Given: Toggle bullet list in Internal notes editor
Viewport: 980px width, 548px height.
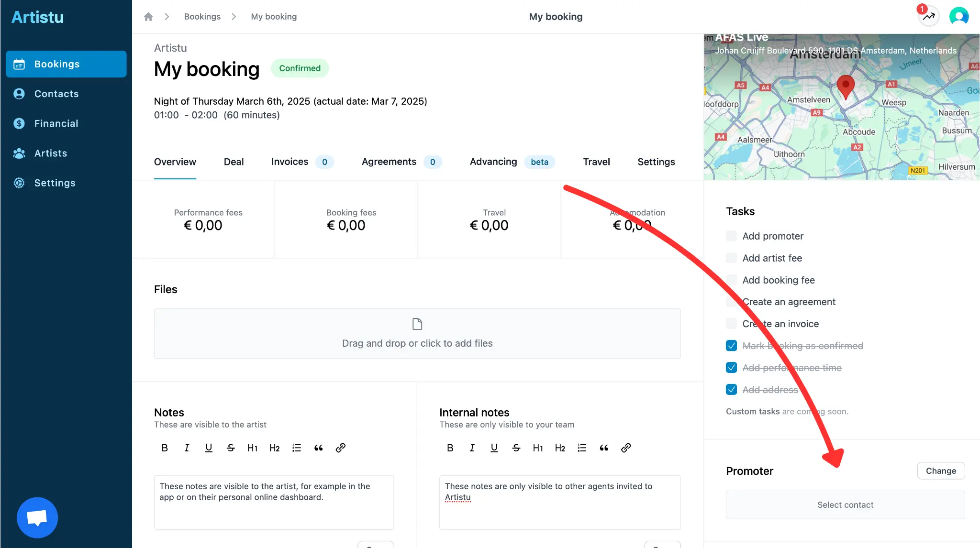Looking at the screenshot, I should [582, 448].
